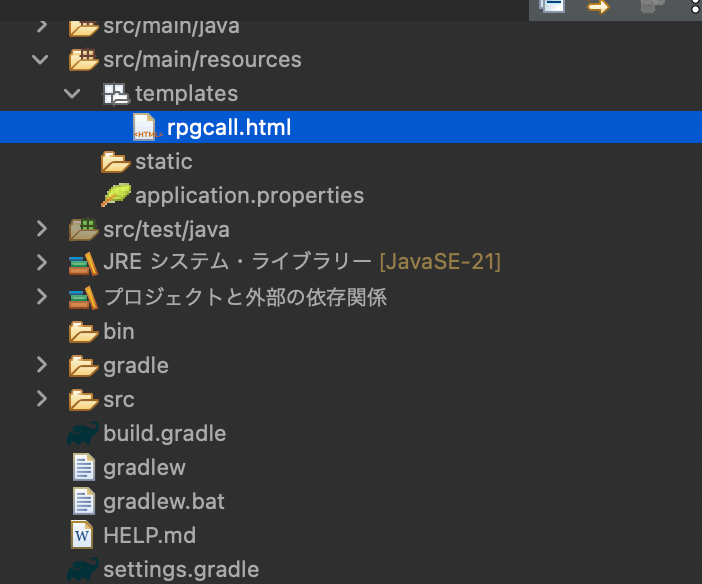702x584 pixels.
Task: Click the src/main/java source folder icon
Action: coord(84,27)
